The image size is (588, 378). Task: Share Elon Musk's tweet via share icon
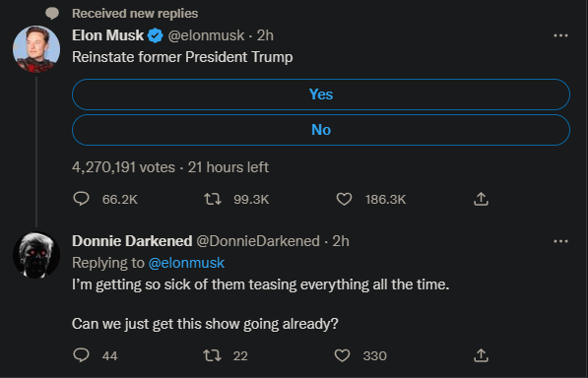tap(481, 199)
